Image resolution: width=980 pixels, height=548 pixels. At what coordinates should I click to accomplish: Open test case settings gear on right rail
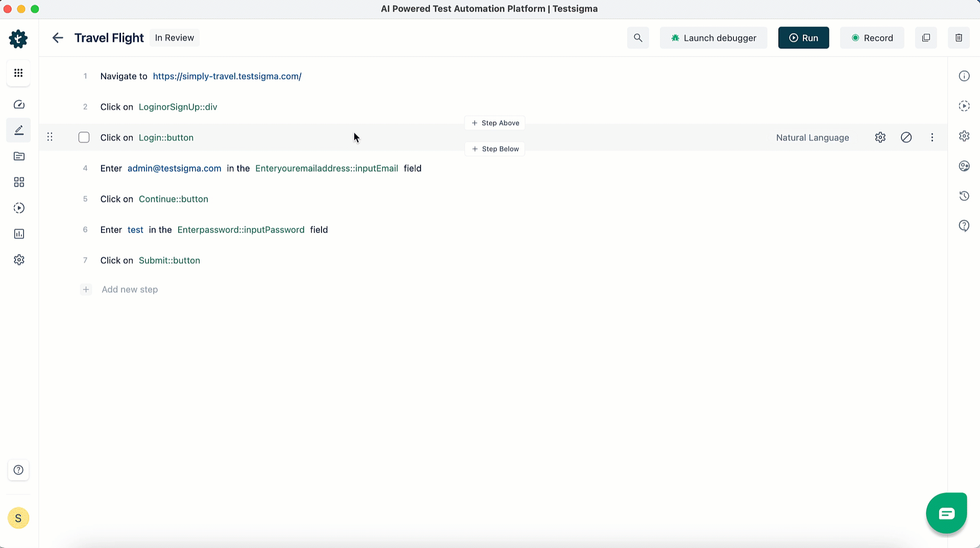(964, 136)
